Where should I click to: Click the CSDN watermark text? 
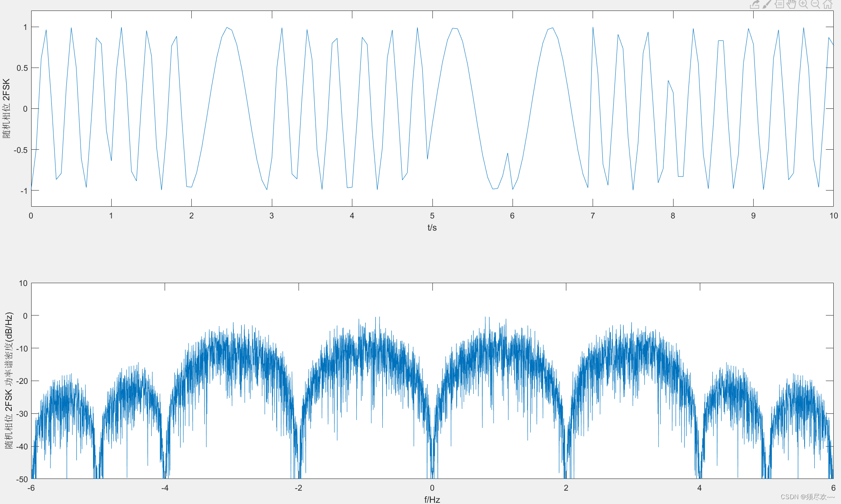click(x=807, y=497)
